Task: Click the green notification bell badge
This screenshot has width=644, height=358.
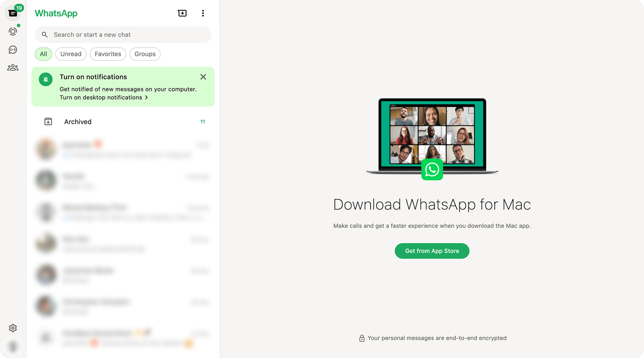Action: point(45,79)
